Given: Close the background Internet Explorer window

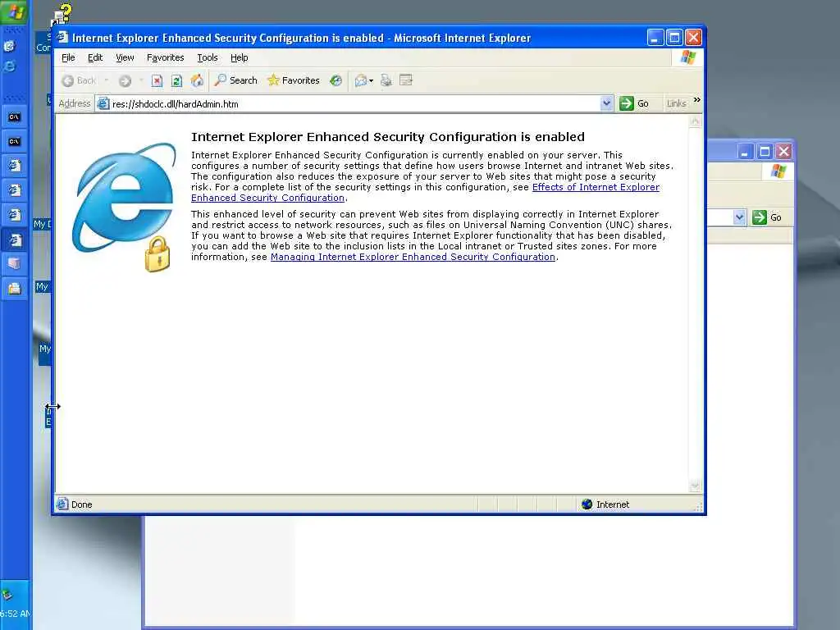Looking at the screenshot, I should [x=783, y=152].
